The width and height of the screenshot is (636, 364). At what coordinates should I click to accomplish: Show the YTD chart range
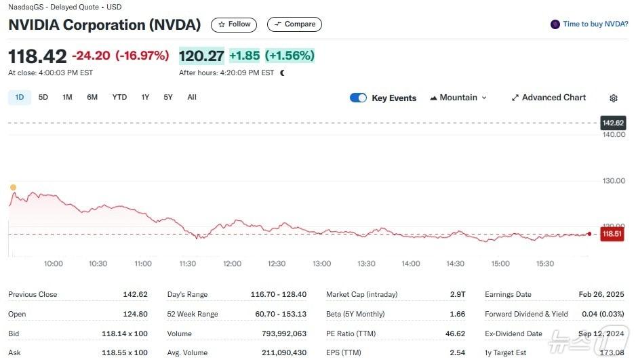119,97
